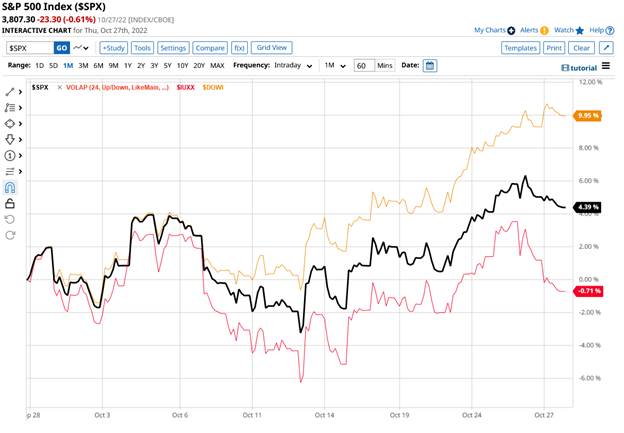
Task: Click the Compare button
Action: (x=209, y=47)
